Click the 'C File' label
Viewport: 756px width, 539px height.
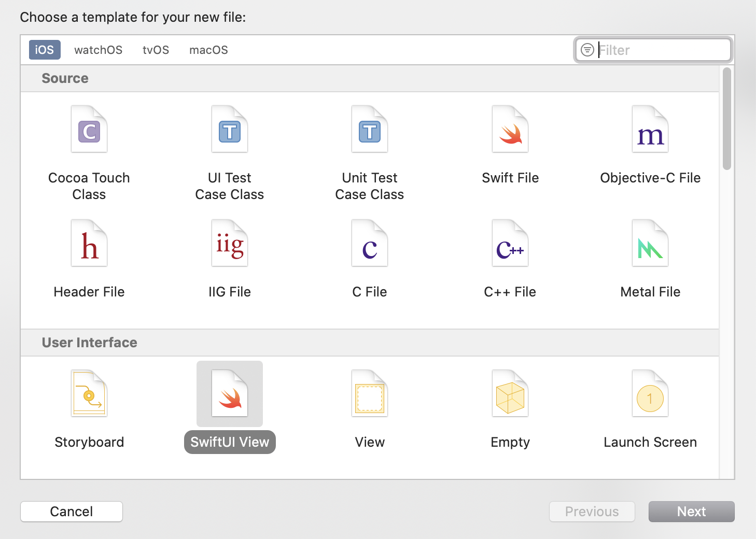(x=370, y=292)
